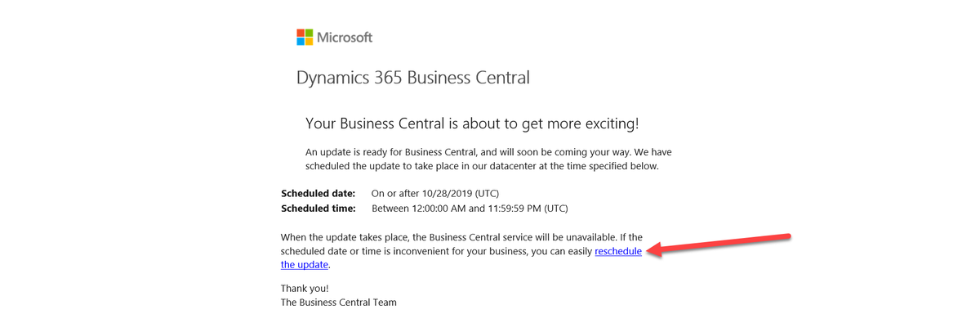Click the red square in Microsoft logo
980x332 pixels.
(301, 33)
